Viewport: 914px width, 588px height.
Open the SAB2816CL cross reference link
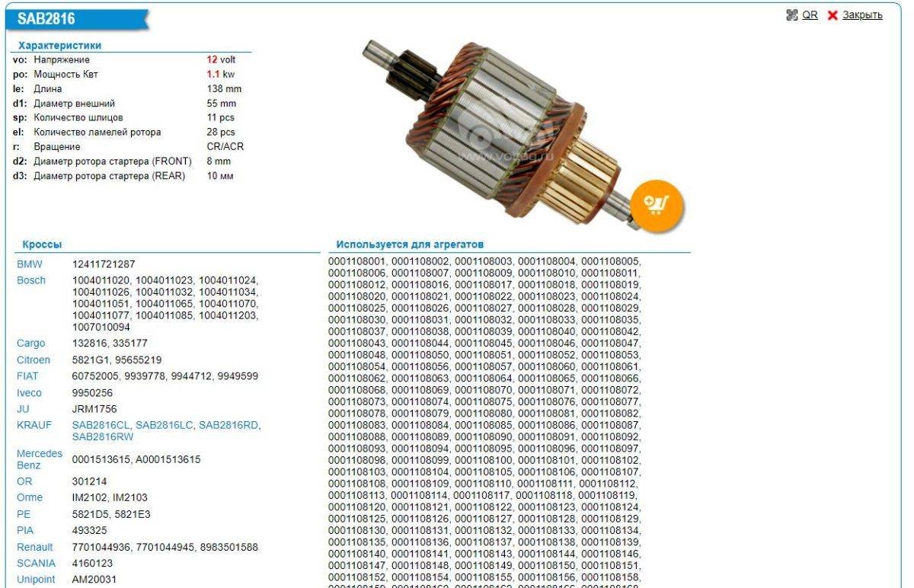click(x=101, y=425)
